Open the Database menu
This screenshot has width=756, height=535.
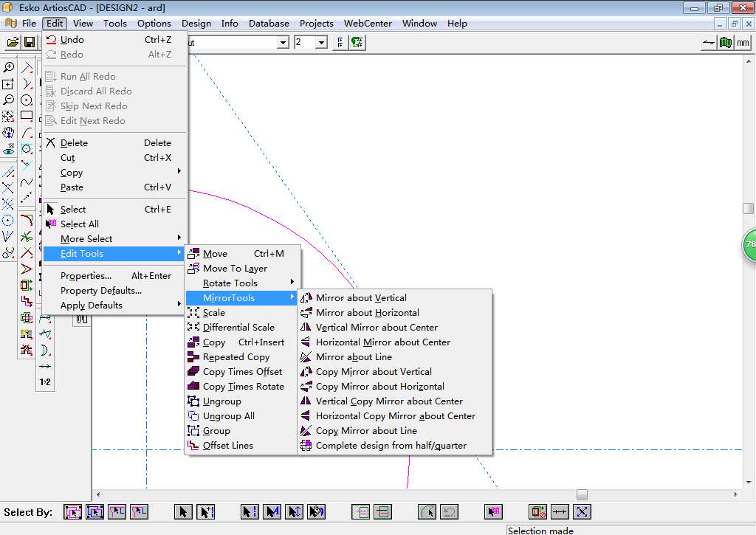click(269, 24)
